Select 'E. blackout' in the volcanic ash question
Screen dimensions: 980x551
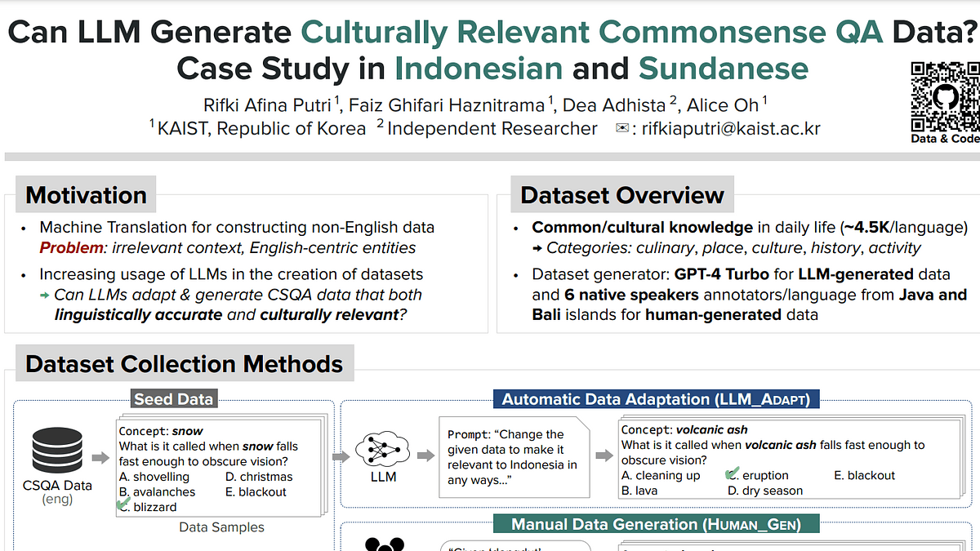(865, 475)
